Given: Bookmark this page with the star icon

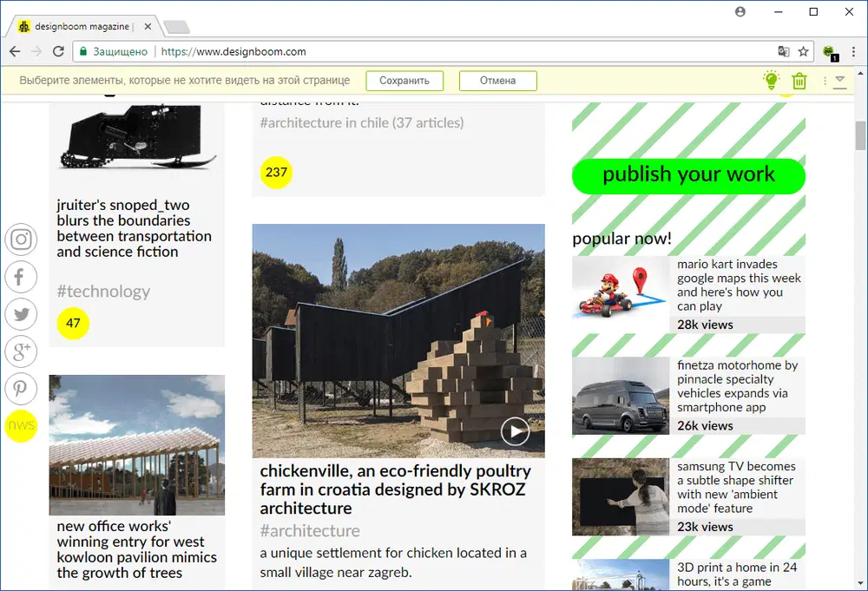Looking at the screenshot, I should click(803, 51).
